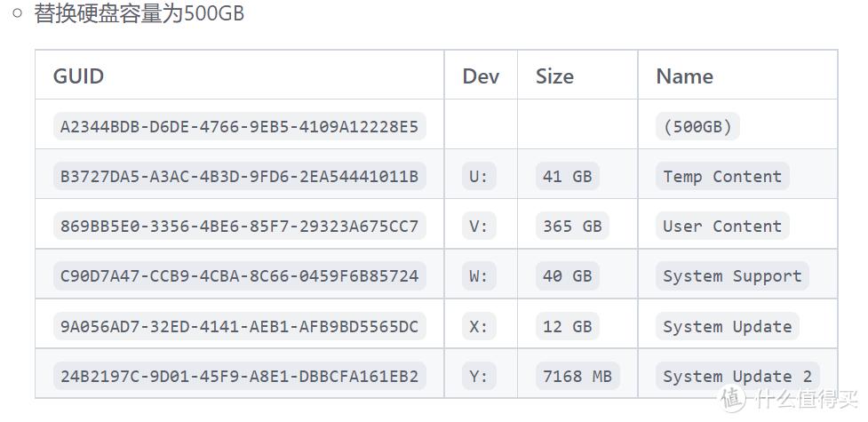868x422 pixels.
Task: Click the System Support name cell
Action: (732, 276)
